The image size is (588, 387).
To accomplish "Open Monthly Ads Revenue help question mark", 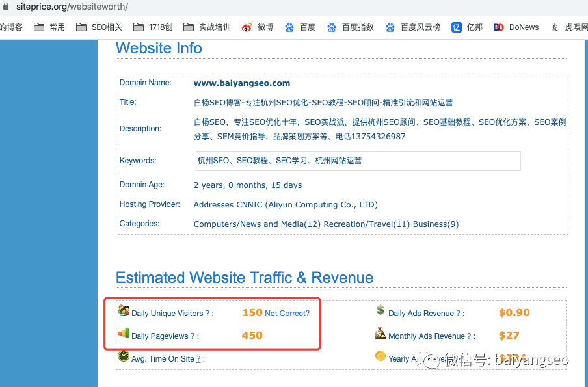I will coord(469,336).
